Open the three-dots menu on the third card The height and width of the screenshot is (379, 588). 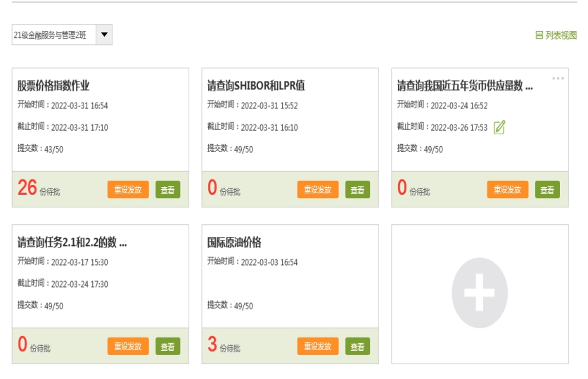tap(558, 78)
